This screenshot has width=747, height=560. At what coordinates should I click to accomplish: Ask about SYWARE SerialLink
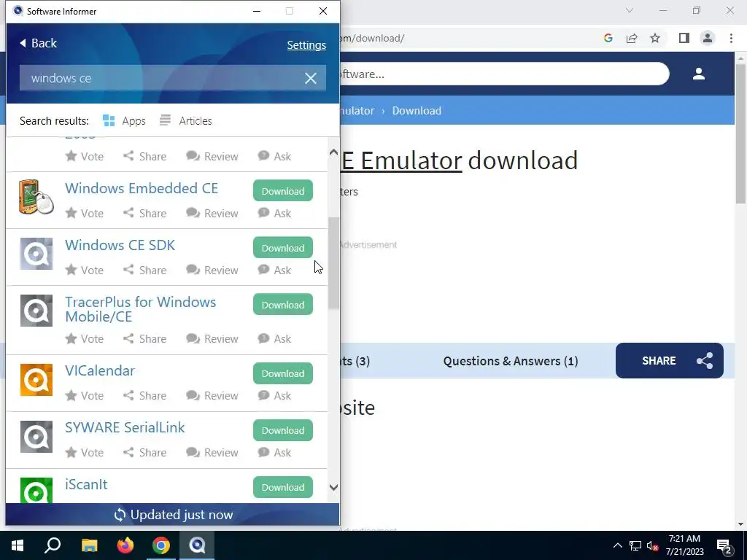[x=274, y=452]
